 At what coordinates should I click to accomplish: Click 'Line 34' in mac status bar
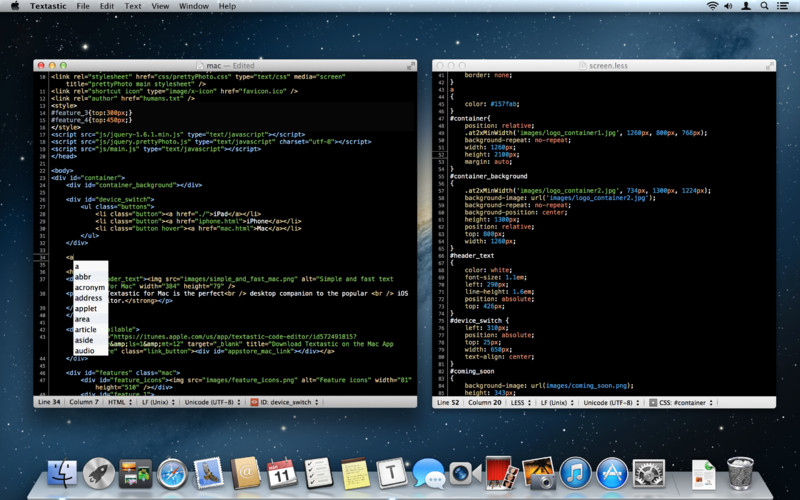(49, 402)
